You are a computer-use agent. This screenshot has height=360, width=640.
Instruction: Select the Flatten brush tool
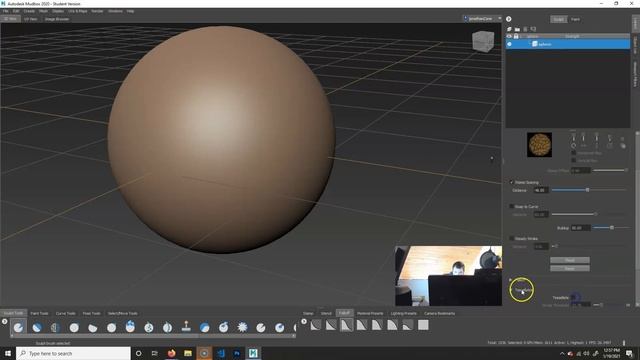pos(111,327)
